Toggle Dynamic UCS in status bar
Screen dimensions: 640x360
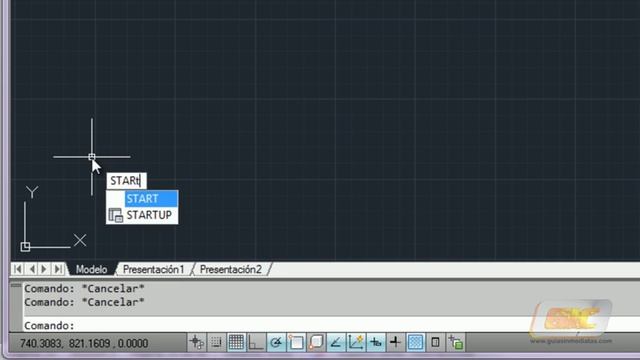[x=356, y=342]
